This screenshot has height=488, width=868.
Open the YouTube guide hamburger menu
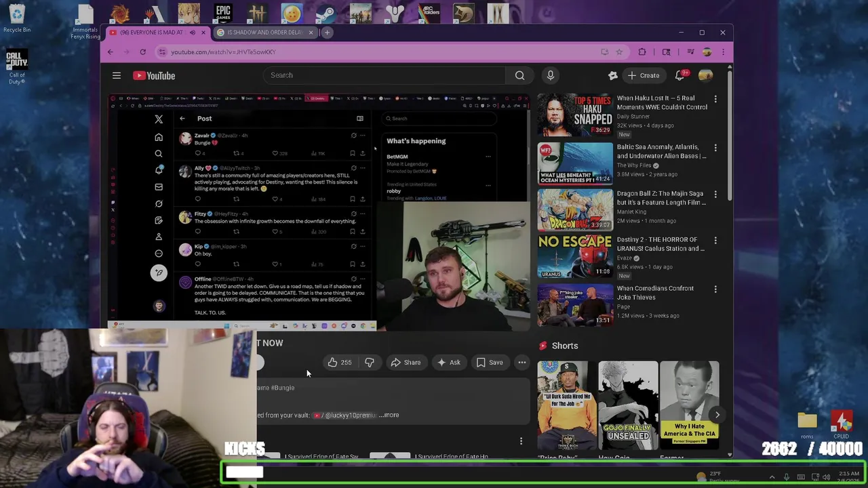pyautogui.click(x=117, y=75)
